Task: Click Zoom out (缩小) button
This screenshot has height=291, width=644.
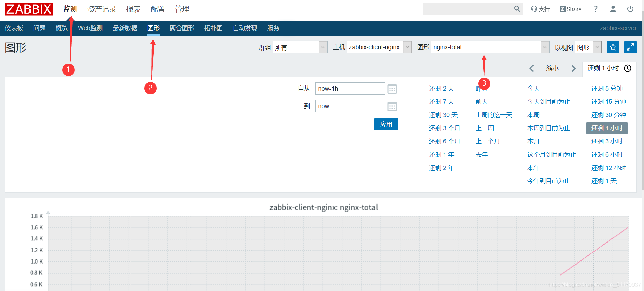Action: tap(552, 68)
